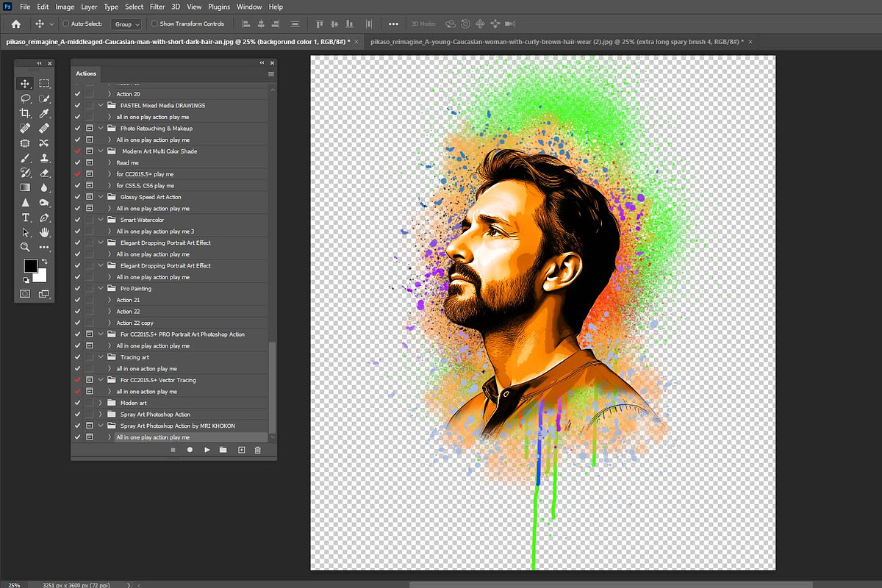
Task: Toggle Quick Mask mode icon
Action: pyautogui.click(x=25, y=293)
